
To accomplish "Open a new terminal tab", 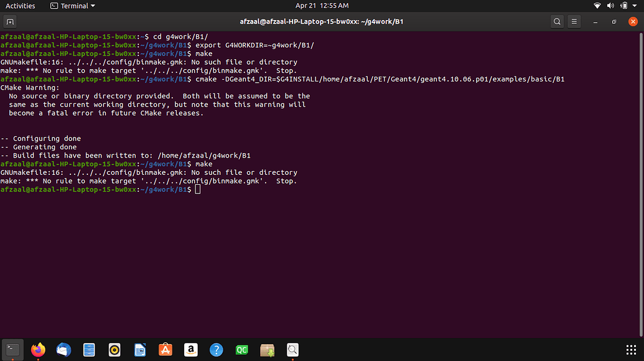I will point(10,21).
